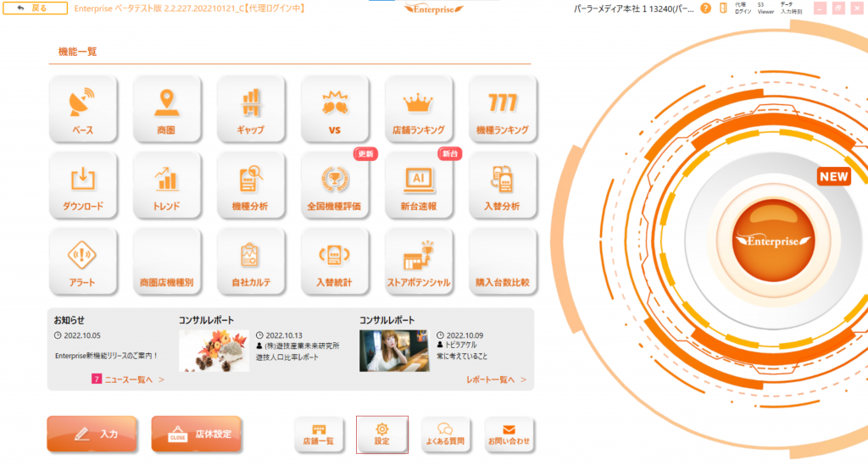The height and width of the screenshot is (465, 868).
Task: Restore down the Enterprise window
Action: pos(838,8)
